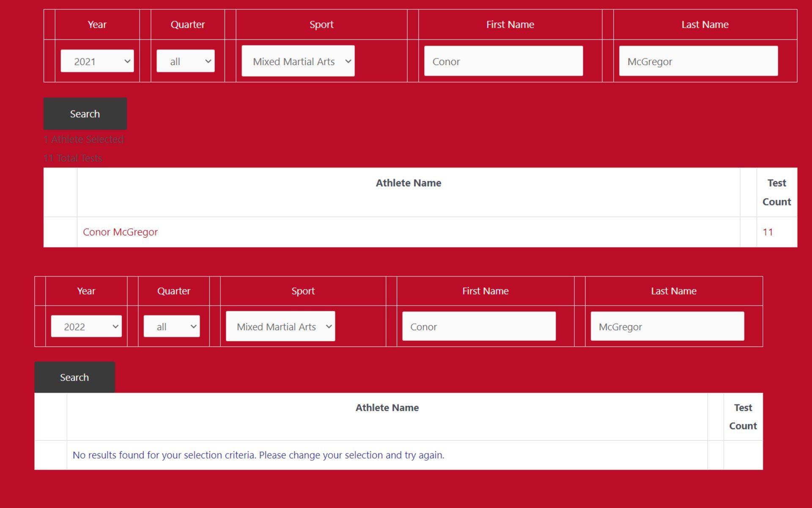The height and width of the screenshot is (508, 812).
Task: Click the Search button for 2022 results
Action: (x=75, y=377)
